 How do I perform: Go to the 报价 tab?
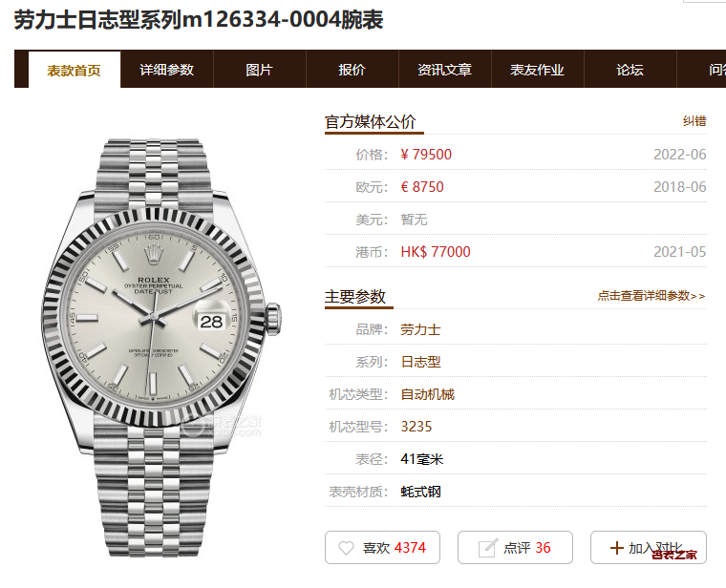point(352,70)
